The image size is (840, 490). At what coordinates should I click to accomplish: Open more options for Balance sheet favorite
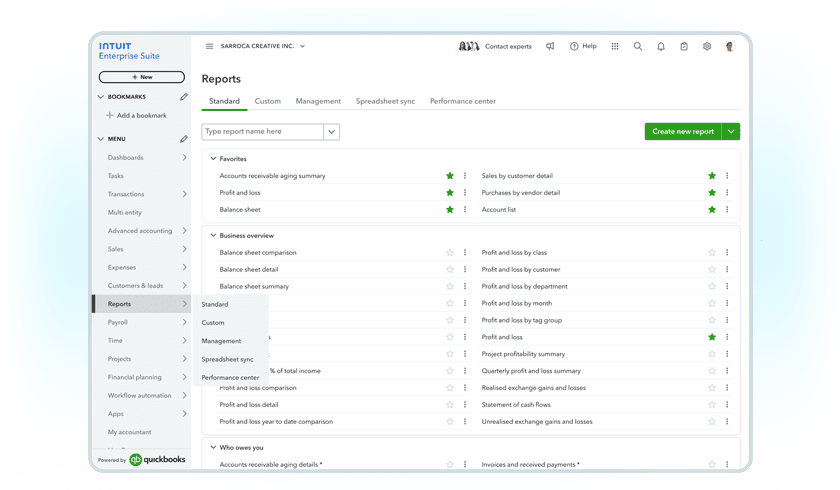(465, 209)
